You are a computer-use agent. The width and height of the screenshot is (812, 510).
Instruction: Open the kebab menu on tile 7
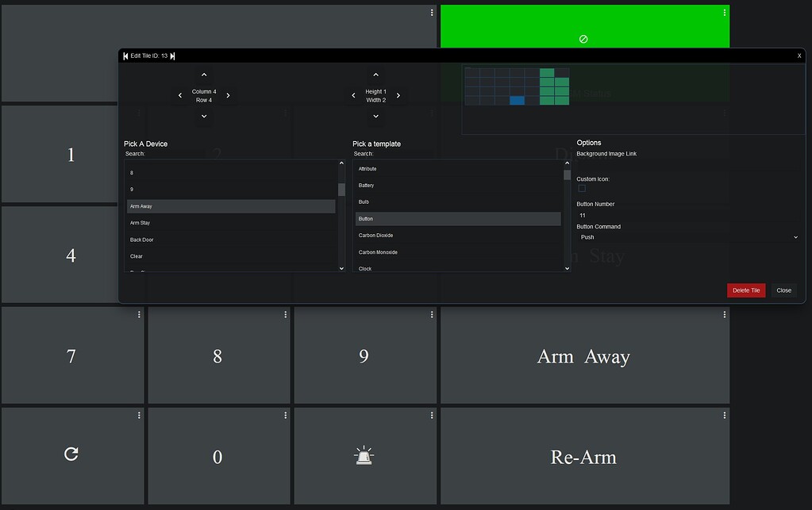[139, 314]
